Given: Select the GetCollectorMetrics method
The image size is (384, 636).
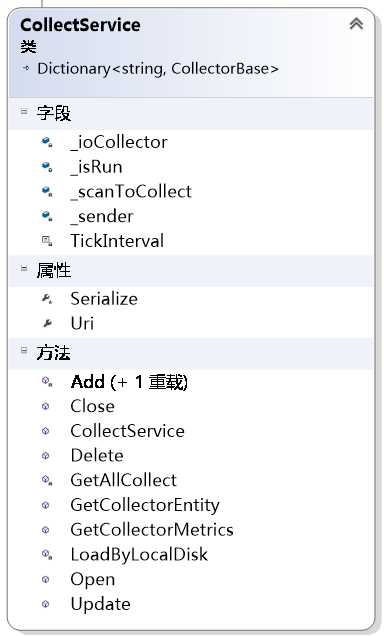Looking at the screenshot, I should 152,530.
